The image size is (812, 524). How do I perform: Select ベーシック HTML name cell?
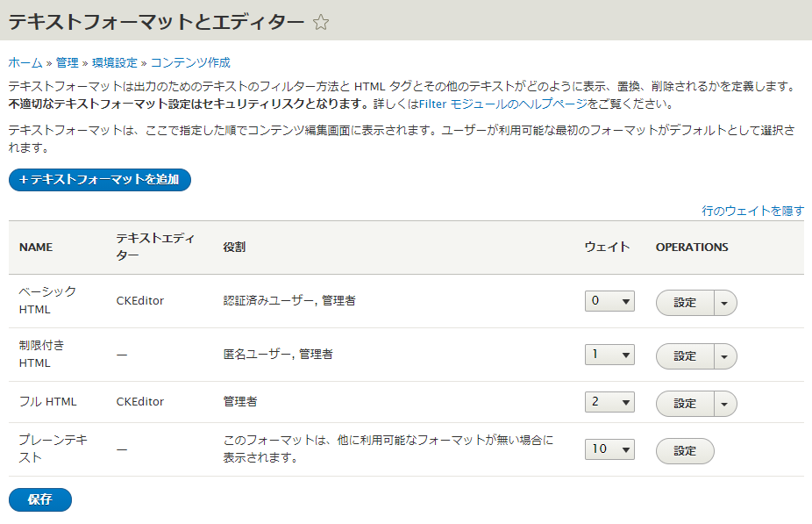(x=47, y=300)
